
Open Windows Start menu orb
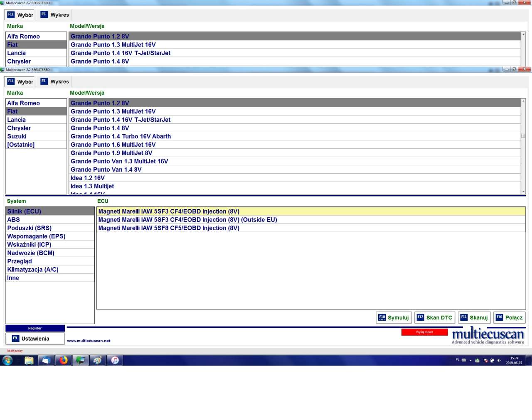[x=7, y=360]
